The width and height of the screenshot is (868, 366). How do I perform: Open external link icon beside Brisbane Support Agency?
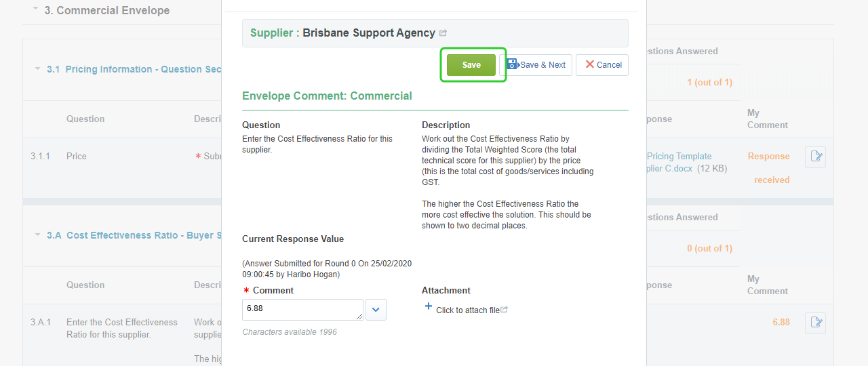443,33
